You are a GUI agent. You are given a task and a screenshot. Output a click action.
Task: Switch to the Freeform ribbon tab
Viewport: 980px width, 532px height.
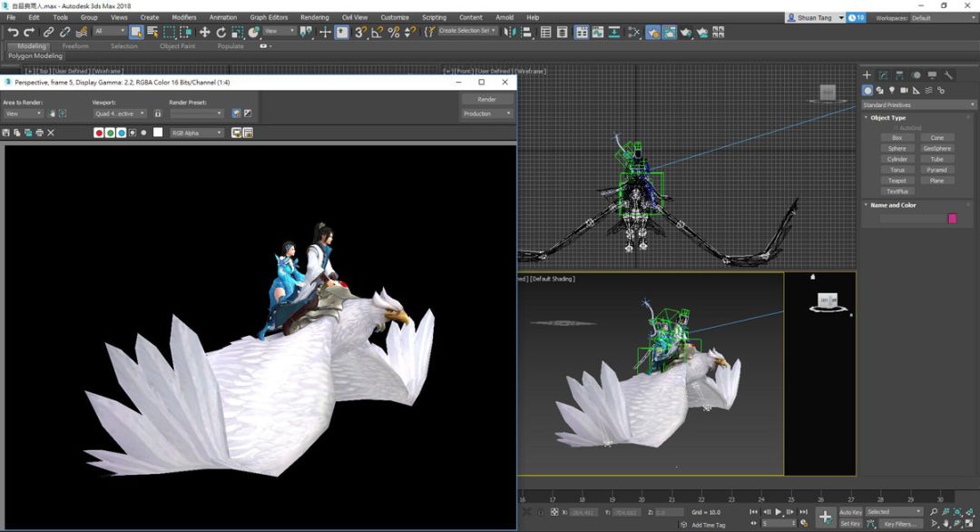pyautogui.click(x=75, y=46)
